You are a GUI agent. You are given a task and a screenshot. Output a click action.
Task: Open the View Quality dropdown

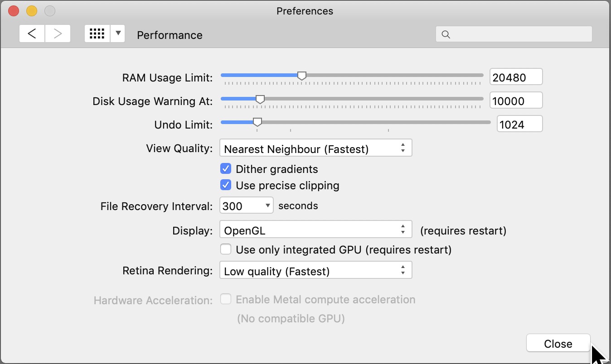(x=315, y=148)
